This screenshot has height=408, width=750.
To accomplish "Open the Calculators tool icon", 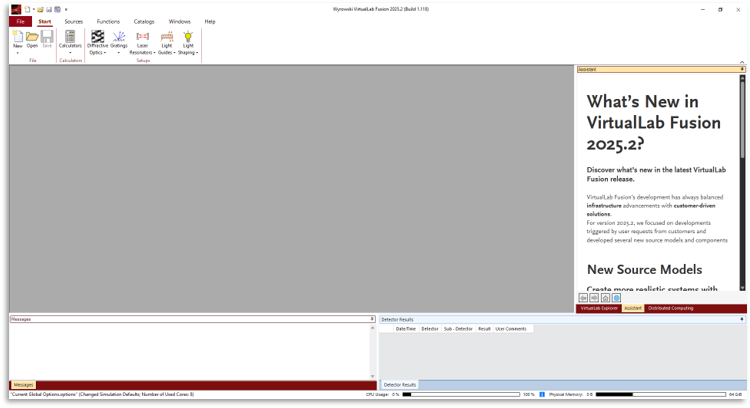I will click(x=70, y=37).
